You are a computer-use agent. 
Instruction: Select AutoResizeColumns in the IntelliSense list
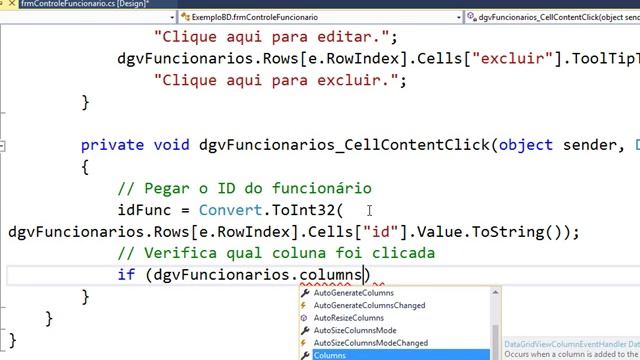click(349, 318)
